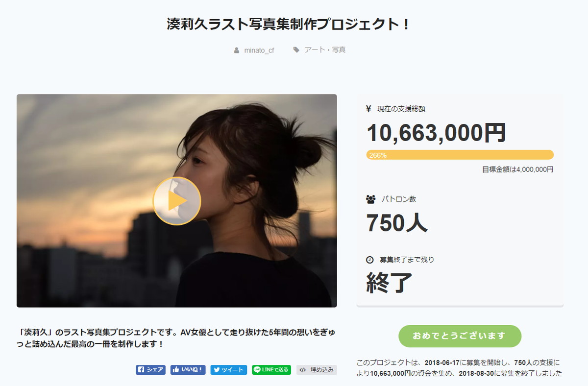The width and height of the screenshot is (588, 386).
Task: Click the yen icon beside 現在の支援総額
Action: click(368, 109)
